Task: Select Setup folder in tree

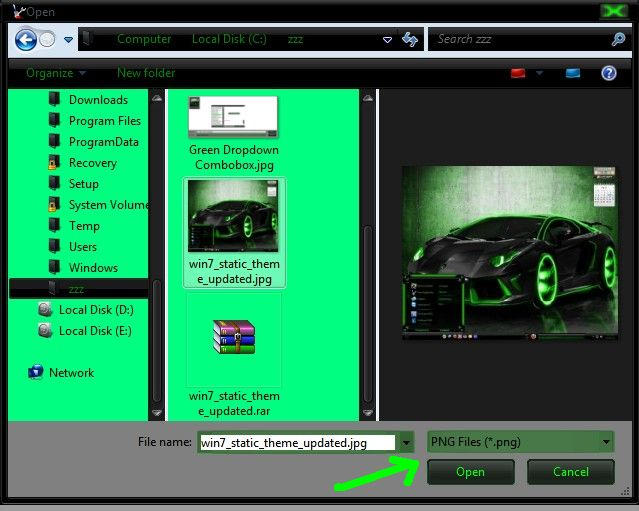Action: tap(84, 184)
